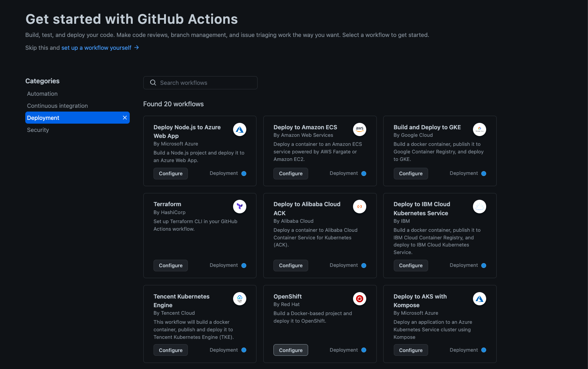Click the 'Deploy Node.js to Azure Web App' title
The height and width of the screenshot is (369, 588).
coord(187,132)
